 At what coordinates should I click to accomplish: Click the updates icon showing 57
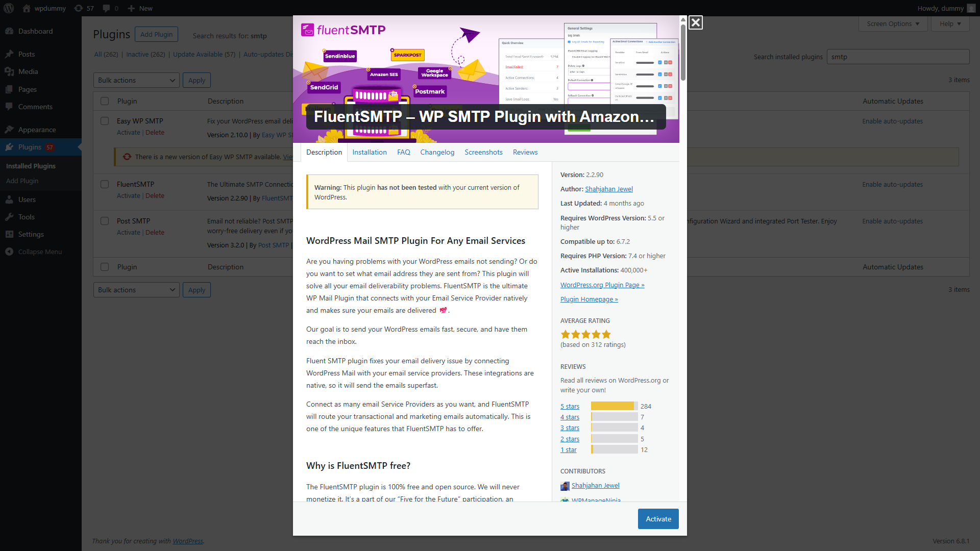point(78,8)
